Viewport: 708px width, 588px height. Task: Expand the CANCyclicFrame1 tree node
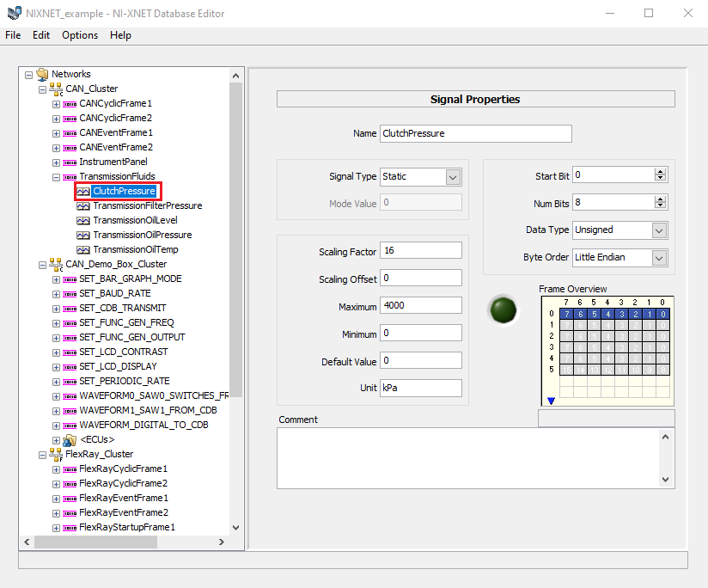[x=56, y=104]
